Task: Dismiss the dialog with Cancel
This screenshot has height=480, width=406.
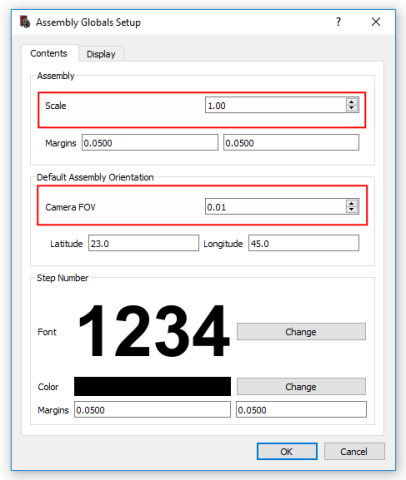Action: click(354, 451)
